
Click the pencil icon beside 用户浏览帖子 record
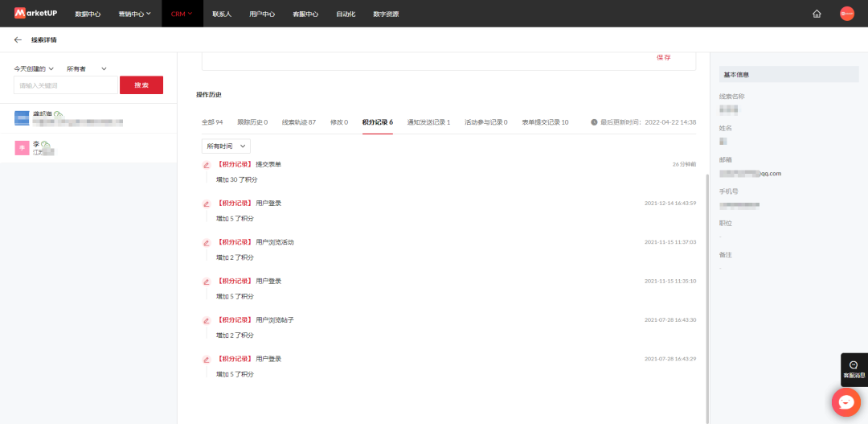[207, 320]
